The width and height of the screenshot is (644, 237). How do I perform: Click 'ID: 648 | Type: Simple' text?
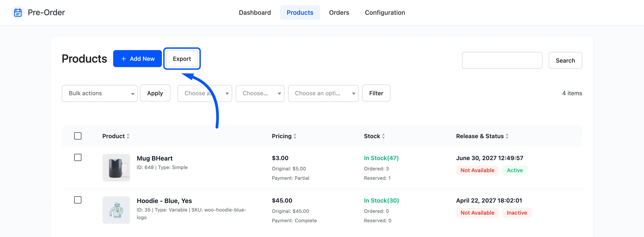(162, 167)
